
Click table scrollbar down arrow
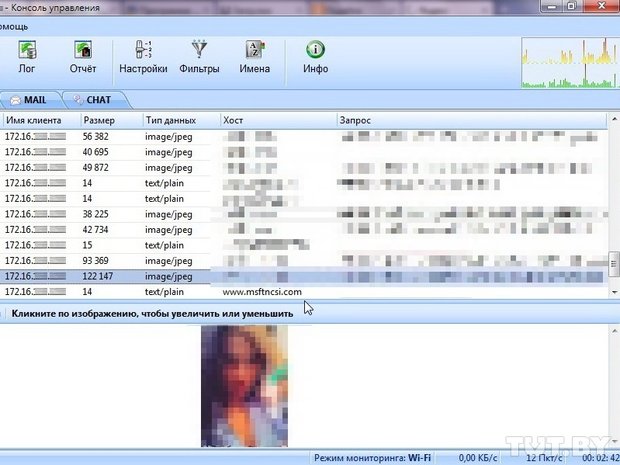(614, 292)
